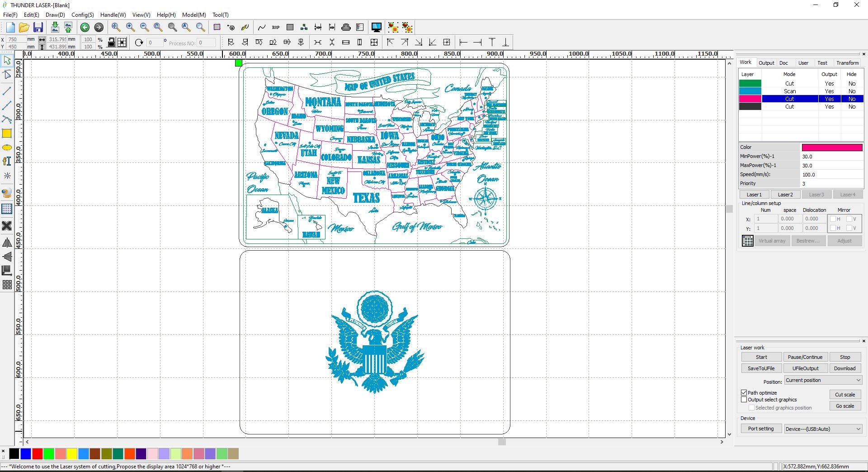Select the Bezier curve tool
The height and width of the screenshot is (472, 868).
coord(7,119)
